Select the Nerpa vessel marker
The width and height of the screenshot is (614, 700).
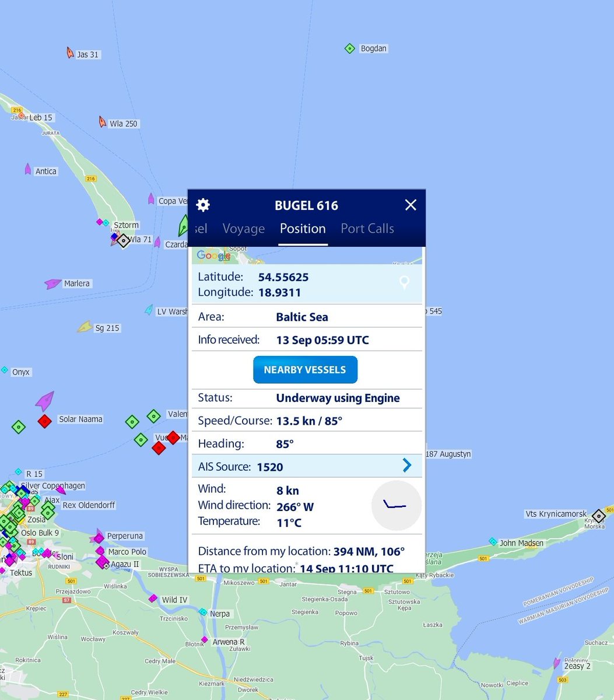click(202, 612)
